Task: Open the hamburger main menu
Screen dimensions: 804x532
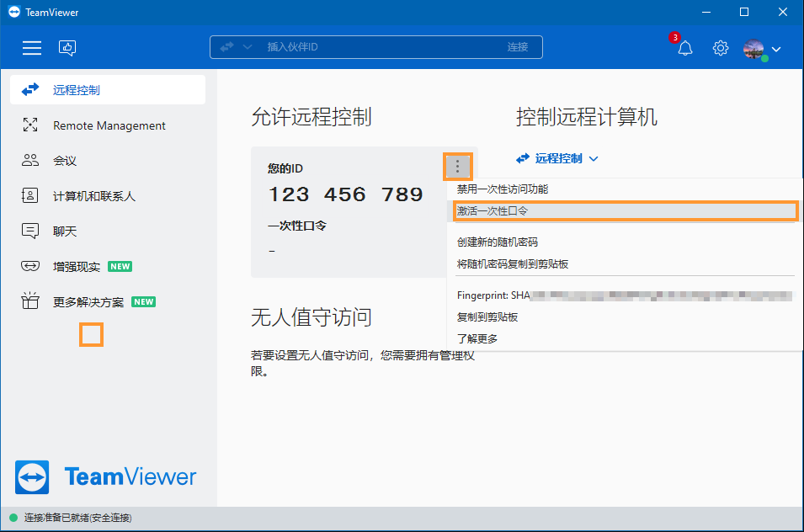Action: click(x=32, y=48)
